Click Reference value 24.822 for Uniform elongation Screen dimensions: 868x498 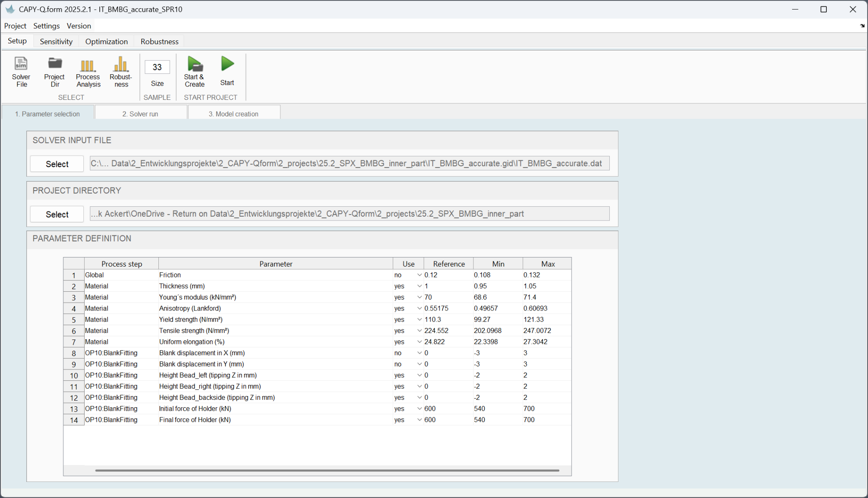[448, 342]
